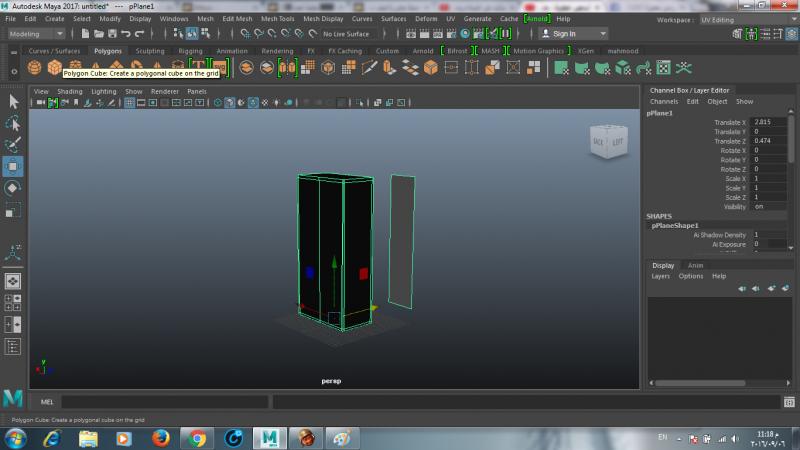Switch to the Sculpting shelf tab
The width and height of the screenshot is (800, 450).
click(150, 50)
